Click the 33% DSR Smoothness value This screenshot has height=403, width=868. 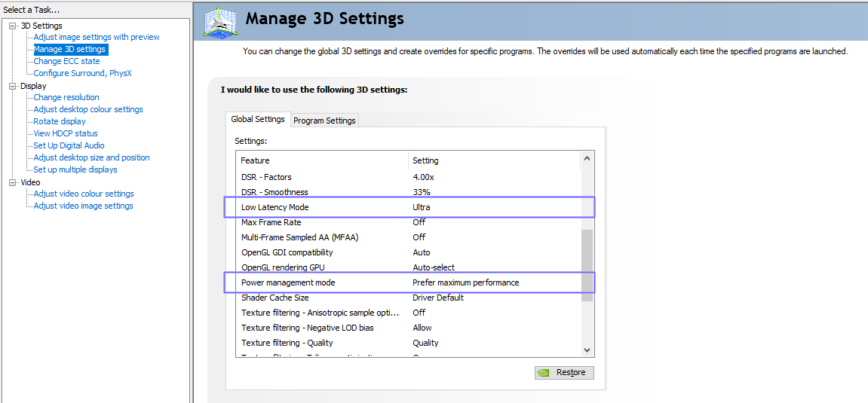pyautogui.click(x=422, y=192)
